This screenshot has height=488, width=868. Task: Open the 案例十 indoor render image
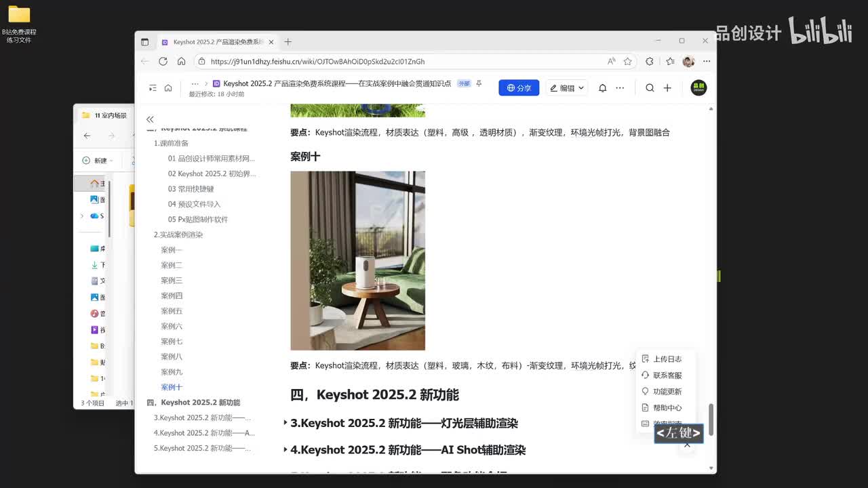pyautogui.click(x=357, y=260)
